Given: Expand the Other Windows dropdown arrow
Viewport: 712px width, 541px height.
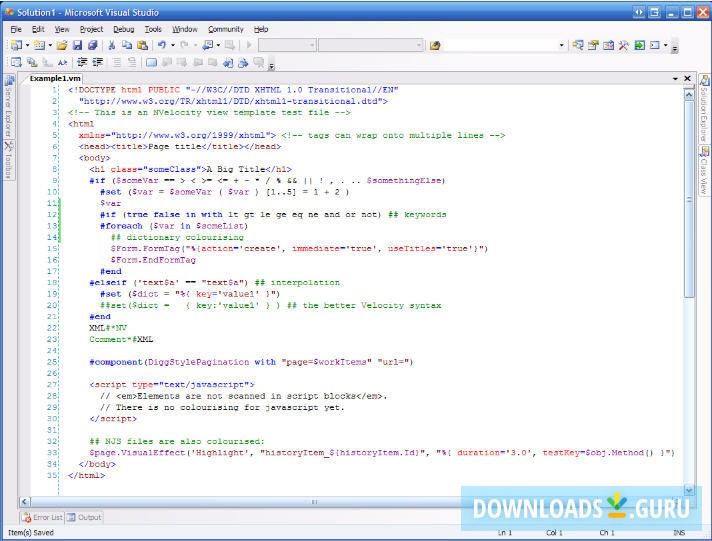Looking at the screenshot, I should click(666, 45).
